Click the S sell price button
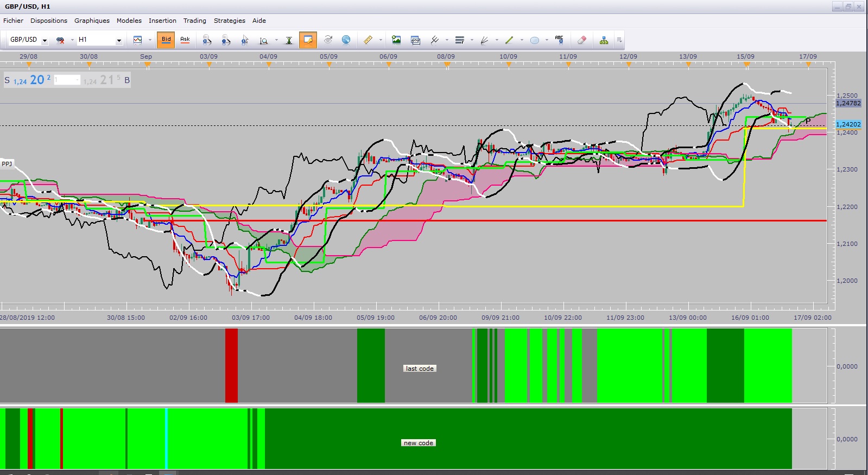This screenshot has height=475, width=868. pyautogui.click(x=28, y=80)
